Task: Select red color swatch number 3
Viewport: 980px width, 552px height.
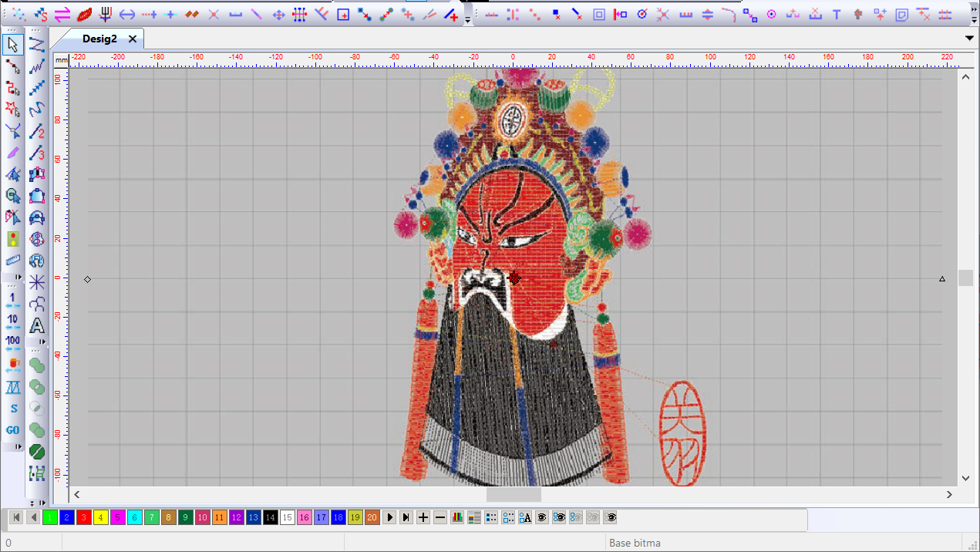Action: point(83,517)
